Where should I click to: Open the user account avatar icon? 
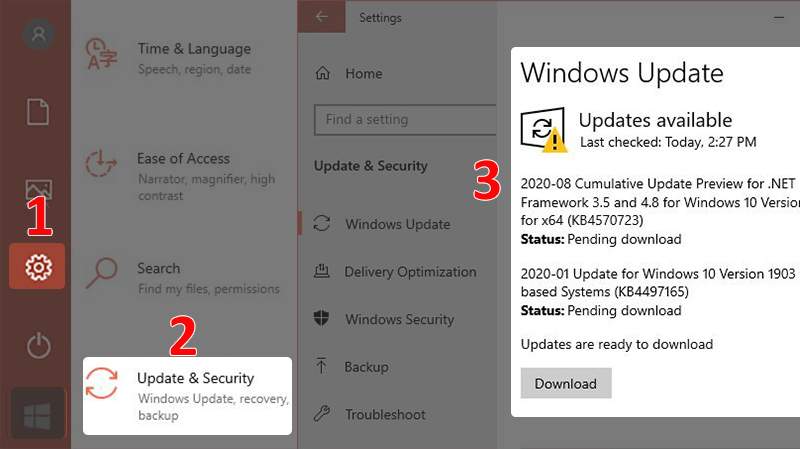coord(38,34)
